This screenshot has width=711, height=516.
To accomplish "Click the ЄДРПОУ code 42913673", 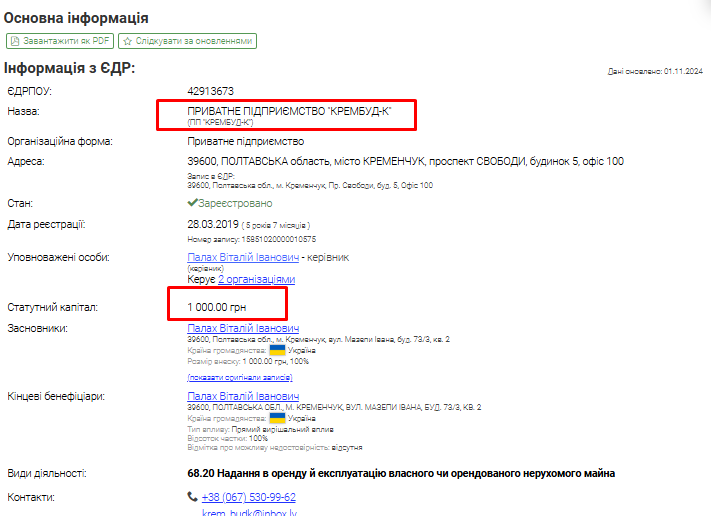I will pos(210,91).
